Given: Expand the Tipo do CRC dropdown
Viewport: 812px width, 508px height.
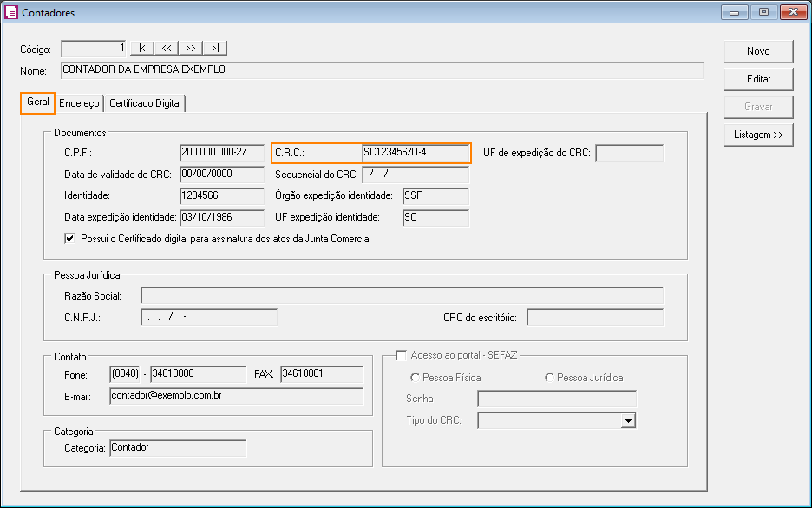Looking at the screenshot, I should click(628, 421).
